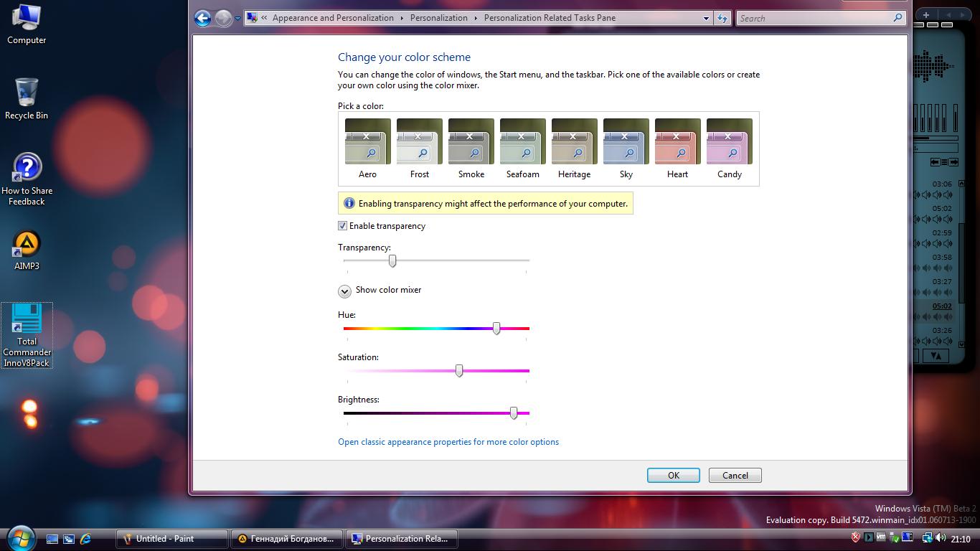Click the Hue slider thumb

pyautogui.click(x=496, y=329)
